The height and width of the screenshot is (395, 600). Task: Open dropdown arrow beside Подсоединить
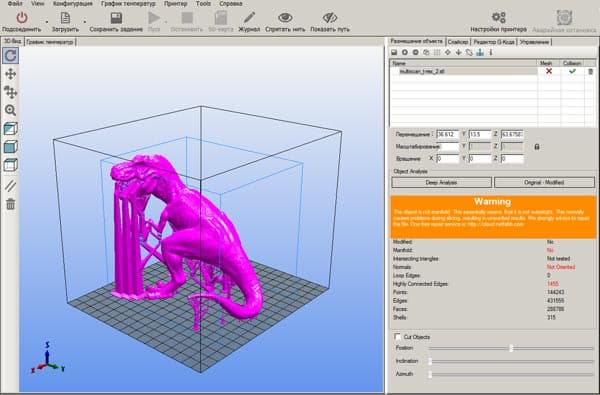coord(47,21)
